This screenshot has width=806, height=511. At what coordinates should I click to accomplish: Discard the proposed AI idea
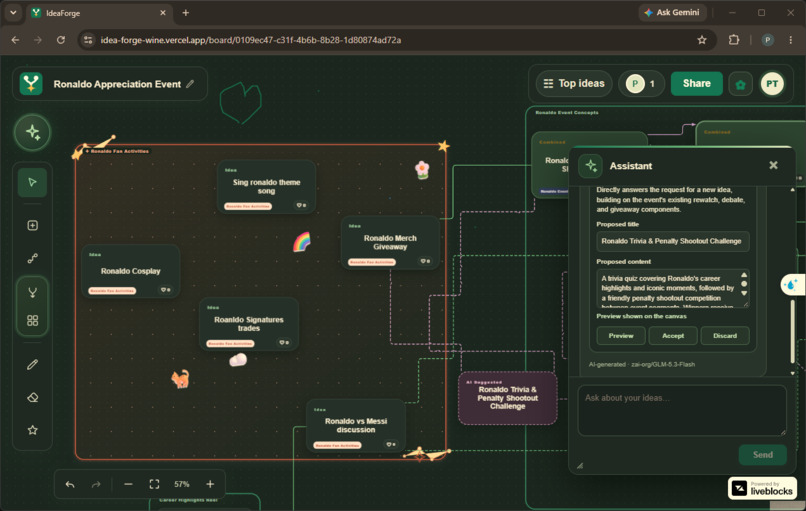coord(725,336)
